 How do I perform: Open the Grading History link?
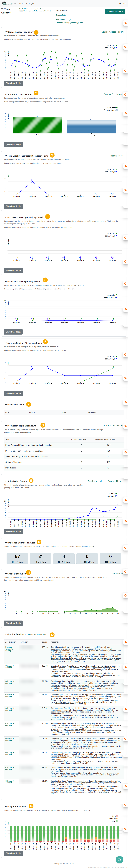[x=115, y=481]
